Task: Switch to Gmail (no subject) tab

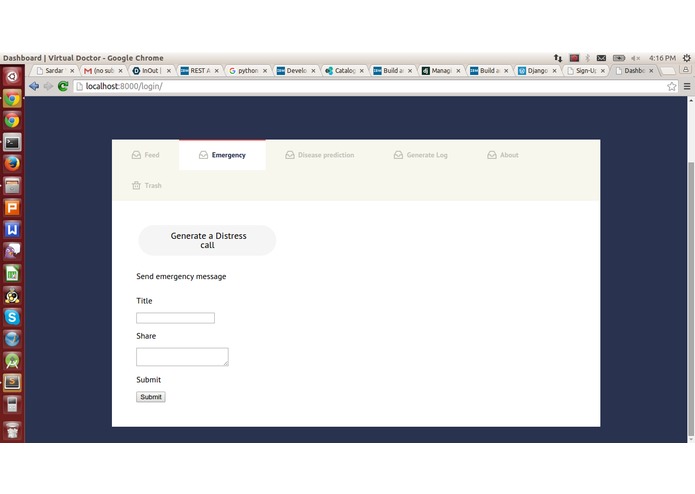Action: click(103, 70)
